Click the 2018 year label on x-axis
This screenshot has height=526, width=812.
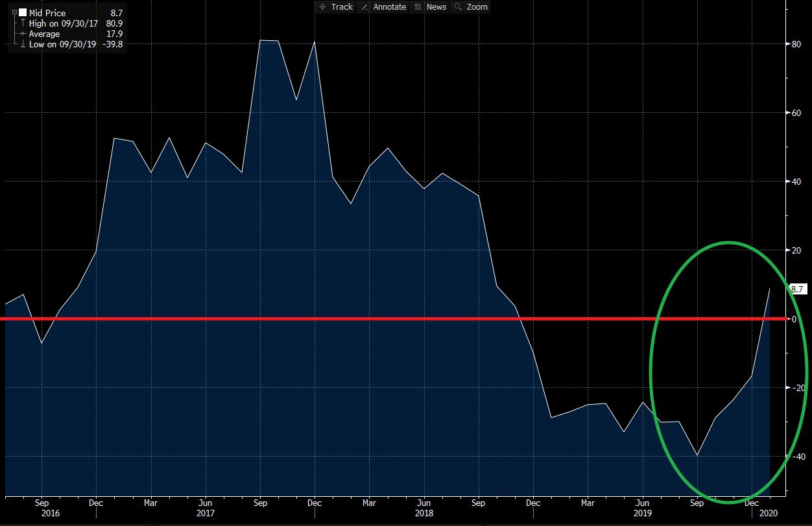click(x=424, y=513)
